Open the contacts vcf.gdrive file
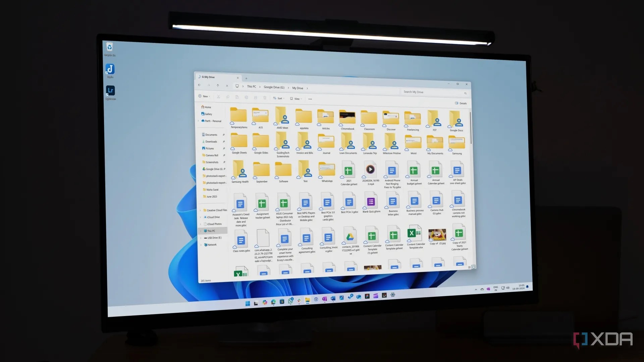The image size is (644, 362). [x=350, y=237]
